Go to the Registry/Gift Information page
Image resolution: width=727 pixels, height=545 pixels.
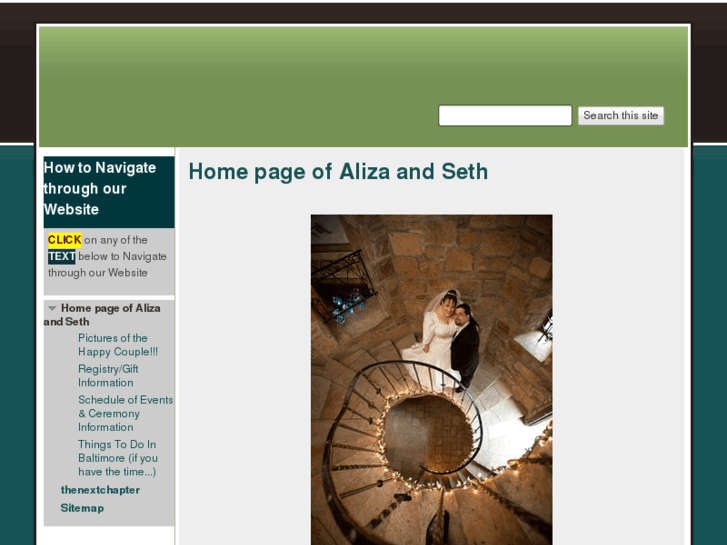coord(108,376)
